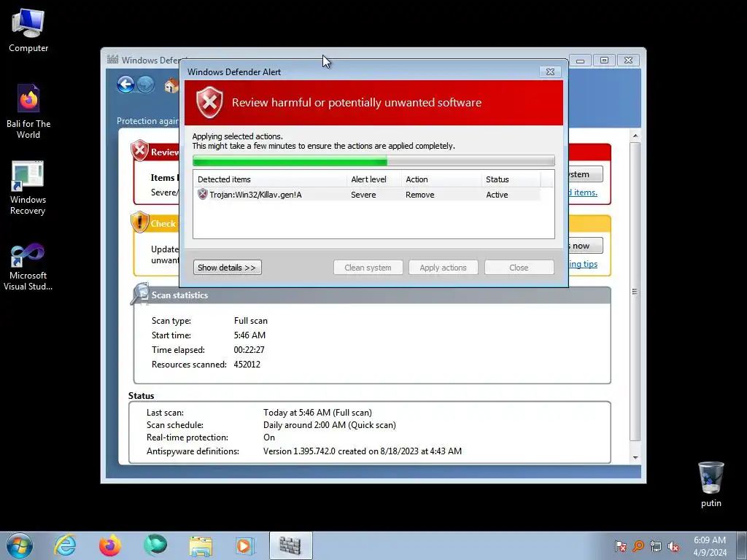The width and height of the screenshot is (747, 560).
Task: Open the teal globe browser taskbar icon
Action: click(x=155, y=545)
